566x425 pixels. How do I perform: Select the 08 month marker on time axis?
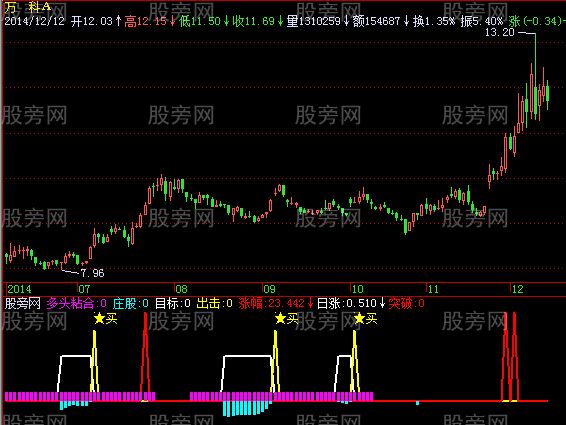[x=181, y=289]
